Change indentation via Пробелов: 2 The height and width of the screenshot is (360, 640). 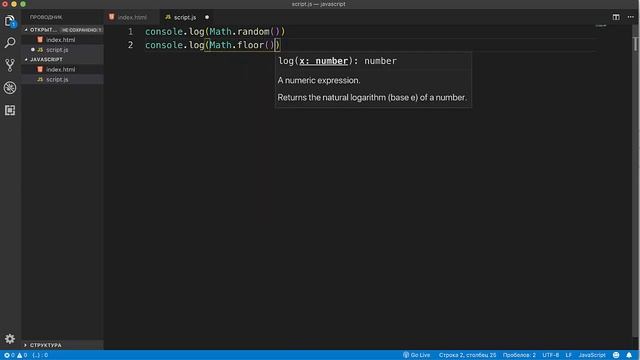coord(519,355)
